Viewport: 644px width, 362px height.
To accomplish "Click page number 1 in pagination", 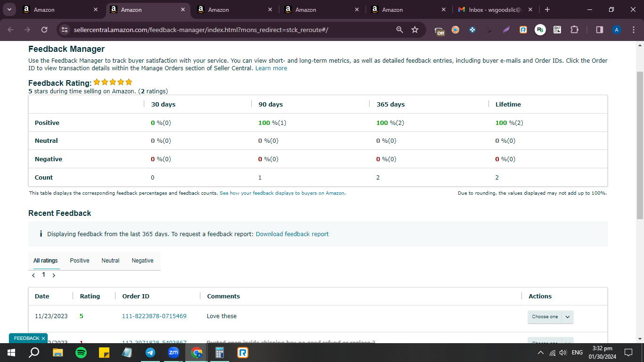I will (x=43, y=274).
